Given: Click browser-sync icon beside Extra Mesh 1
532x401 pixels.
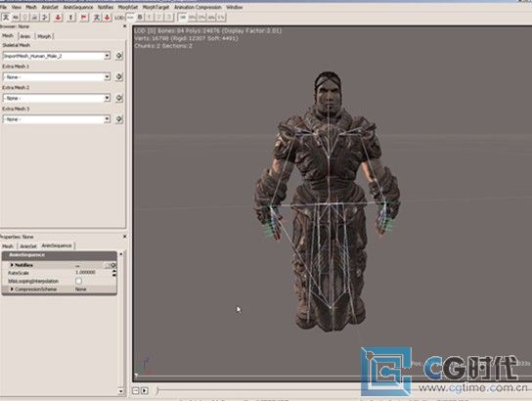Looking at the screenshot, I should 119,77.
